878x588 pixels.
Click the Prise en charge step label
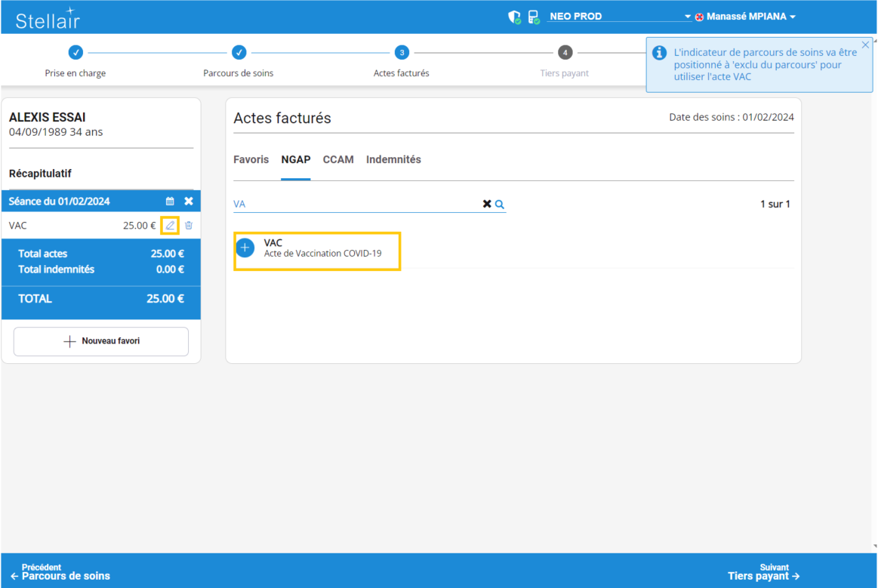tap(75, 72)
